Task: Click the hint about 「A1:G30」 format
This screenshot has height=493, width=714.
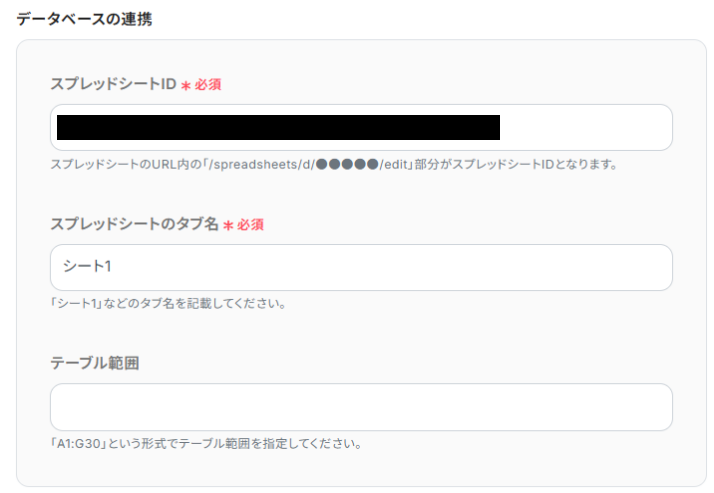Action: pos(206,443)
